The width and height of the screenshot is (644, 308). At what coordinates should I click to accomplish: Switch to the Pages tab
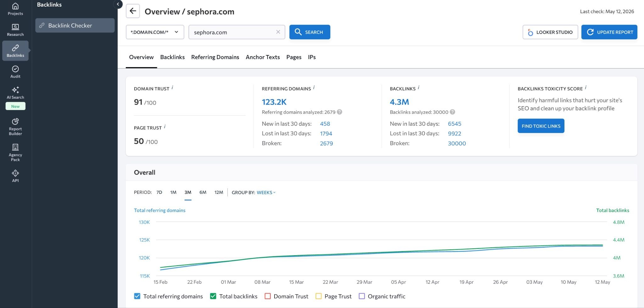pos(294,57)
